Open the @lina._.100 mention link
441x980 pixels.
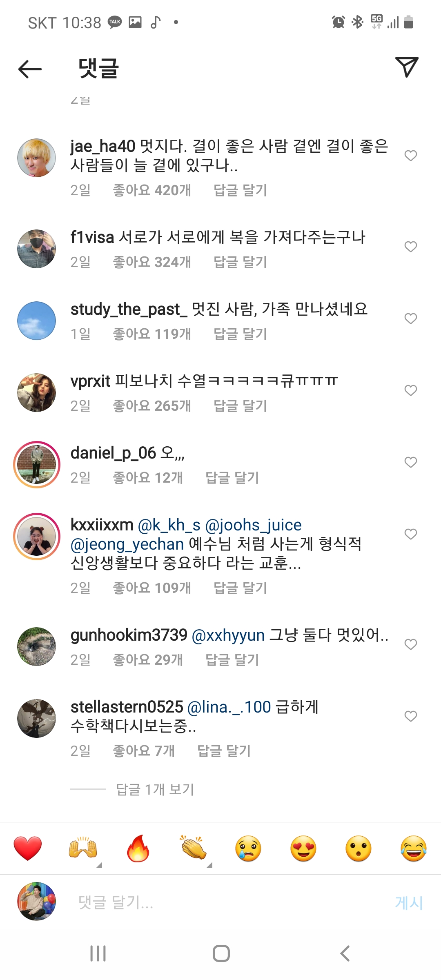click(x=229, y=707)
